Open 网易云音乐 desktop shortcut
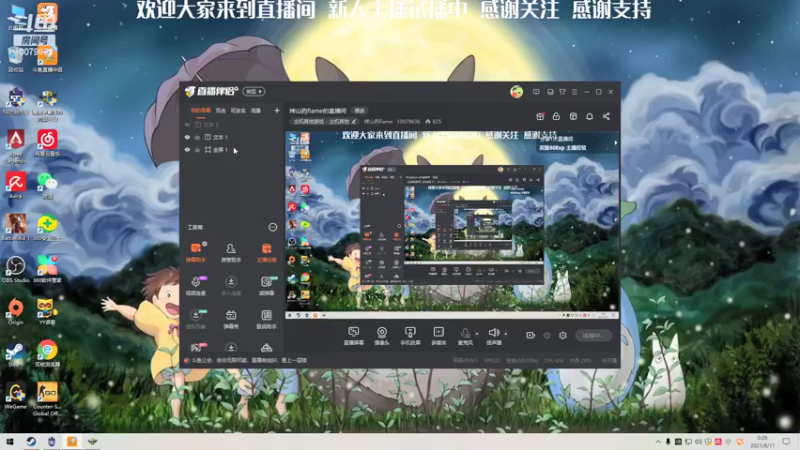 click(x=47, y=143)
